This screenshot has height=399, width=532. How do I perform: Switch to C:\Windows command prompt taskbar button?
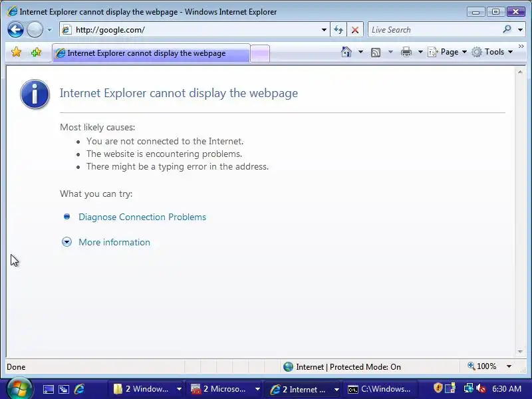coord(379,389)
